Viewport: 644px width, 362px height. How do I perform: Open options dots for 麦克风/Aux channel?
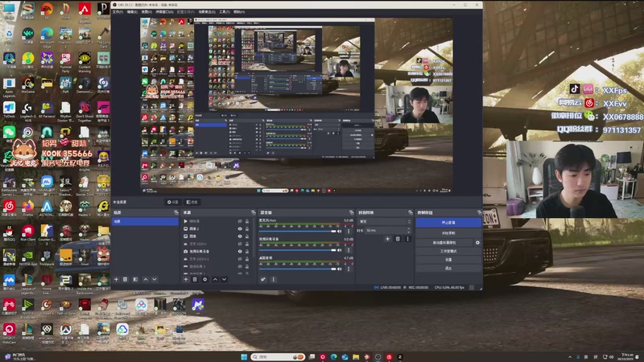[x=349, y=232]
